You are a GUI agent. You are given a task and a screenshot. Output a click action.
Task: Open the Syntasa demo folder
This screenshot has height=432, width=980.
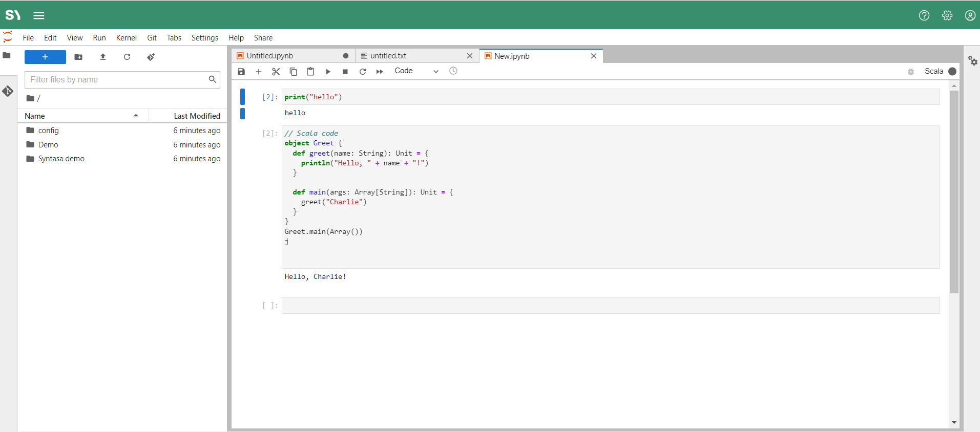(61, 159)
